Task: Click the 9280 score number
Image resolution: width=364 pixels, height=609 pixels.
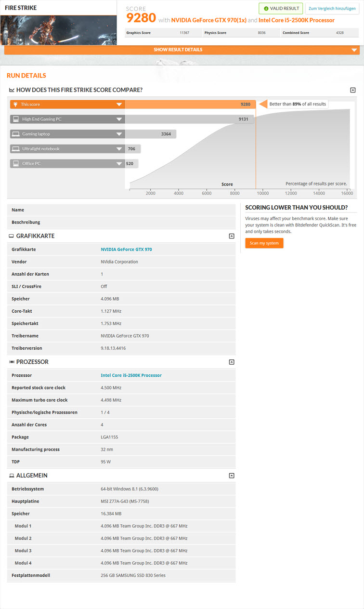Action: [x=141, y=18]
